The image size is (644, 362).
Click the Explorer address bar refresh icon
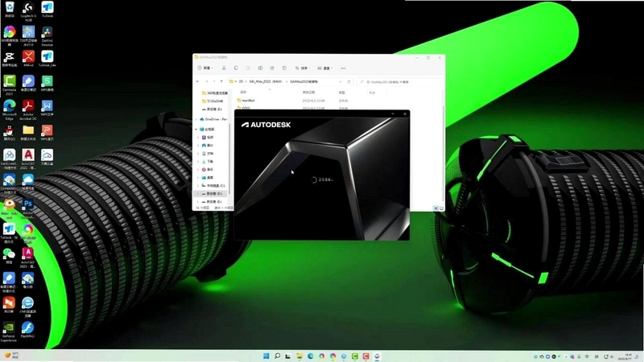point(349,82)
